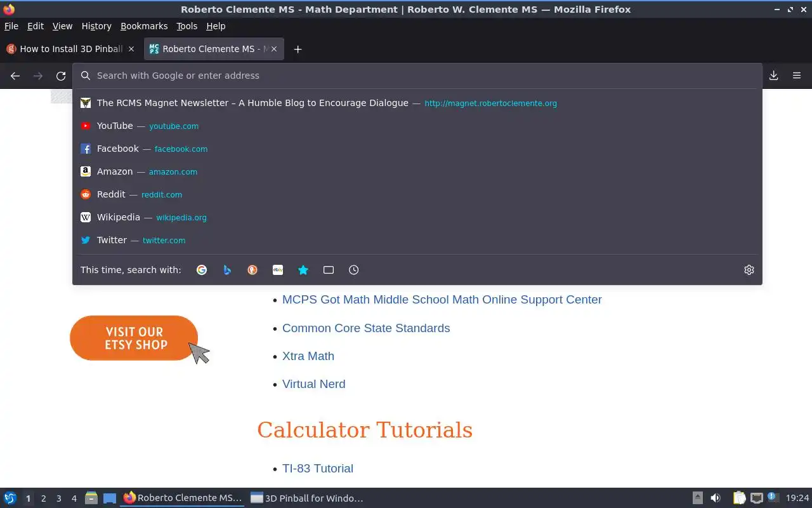This screenshot has height=508, width=812.
Task: Choose the Facebook suggestion
Action: 417,149
